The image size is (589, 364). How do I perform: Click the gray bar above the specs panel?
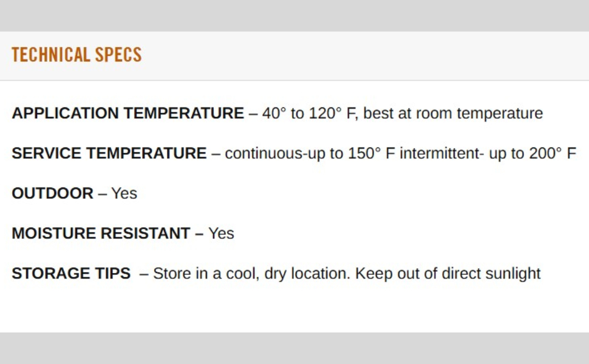coord(294,15)
